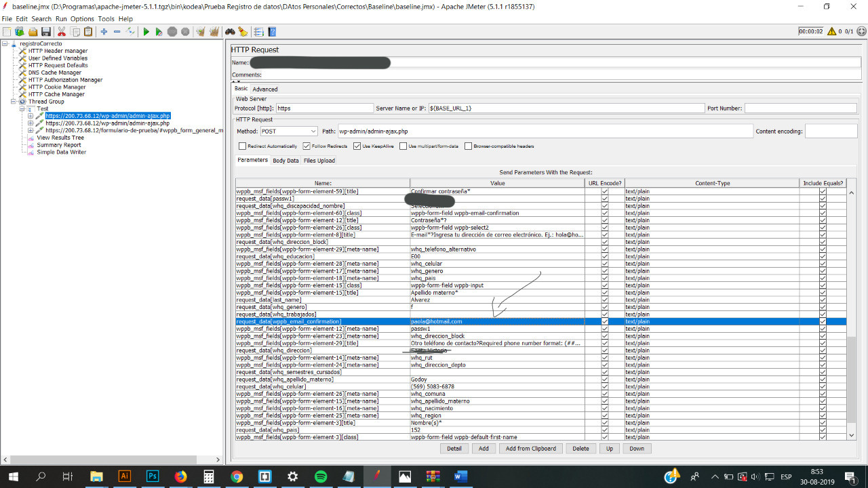Image resolution: width=868 pixels, height=488 pixels.
Task: Click the Add parameter button
Action: click(484, 448)
